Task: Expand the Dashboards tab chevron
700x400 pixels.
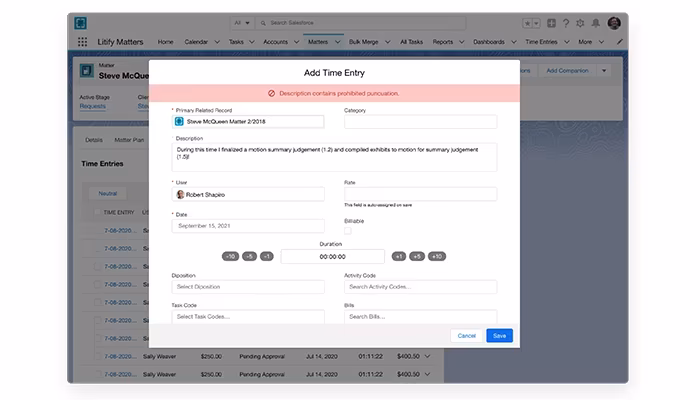Action: (x=513, y=42)
